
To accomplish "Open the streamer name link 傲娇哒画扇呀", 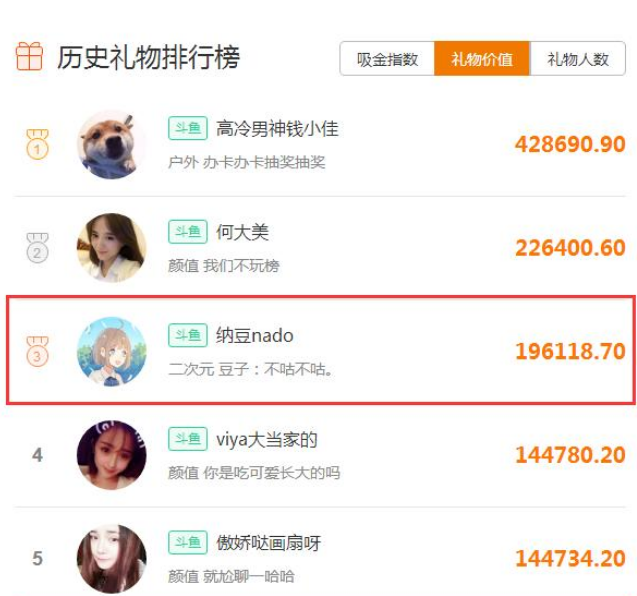I will click(x=268, y=543).
